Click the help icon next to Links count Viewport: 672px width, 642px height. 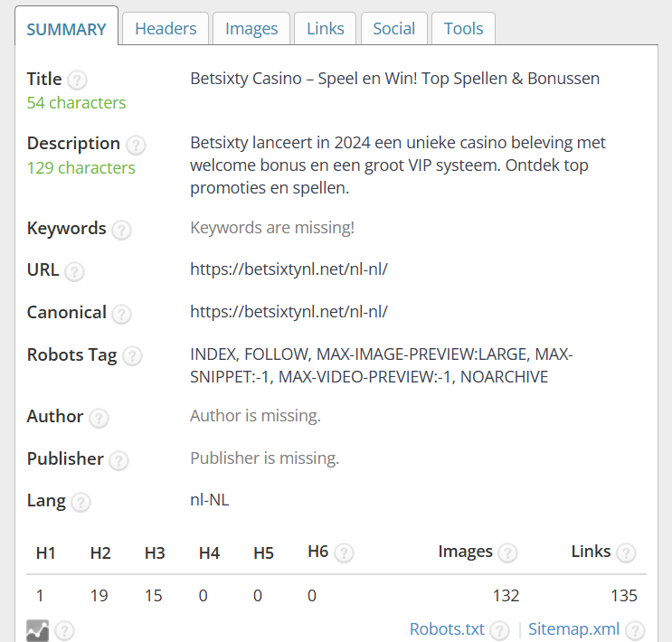(626, 552)
